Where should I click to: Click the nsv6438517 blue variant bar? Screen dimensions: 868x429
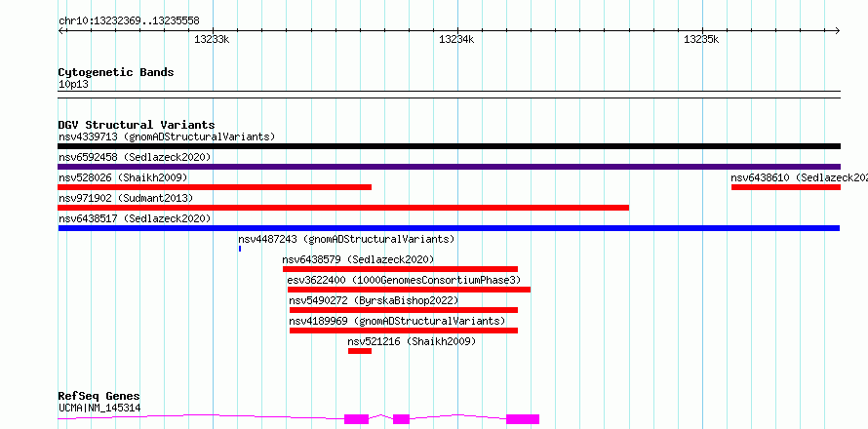(x=449, y=228)
